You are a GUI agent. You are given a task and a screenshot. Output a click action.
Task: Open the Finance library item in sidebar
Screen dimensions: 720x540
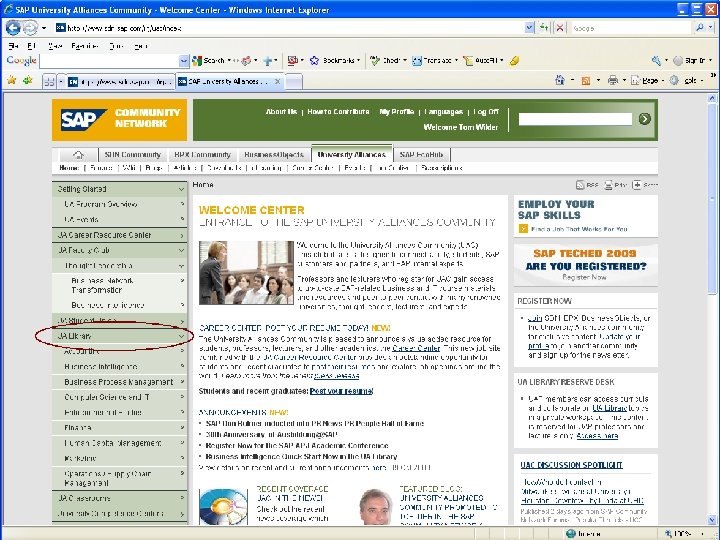coord(119,428)
